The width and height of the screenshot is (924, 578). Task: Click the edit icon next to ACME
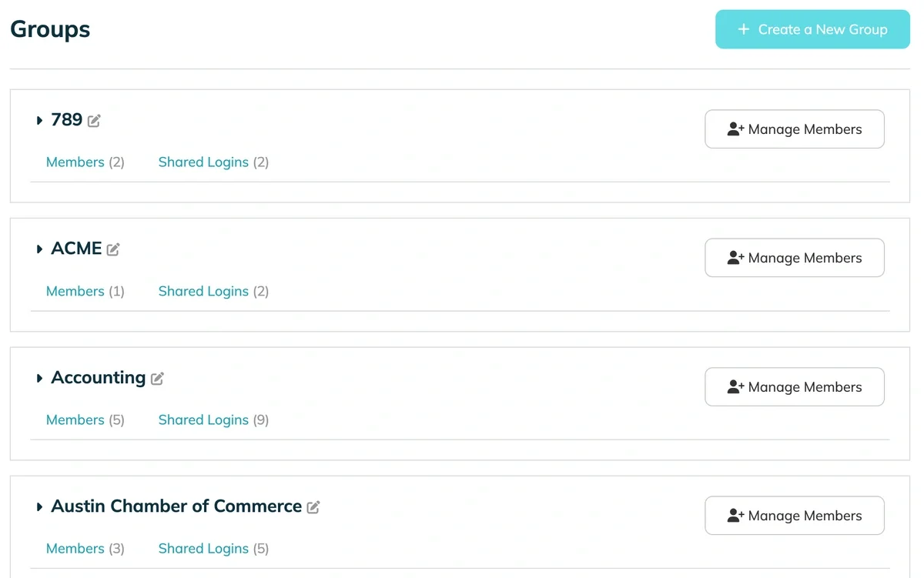coord(113,249)
